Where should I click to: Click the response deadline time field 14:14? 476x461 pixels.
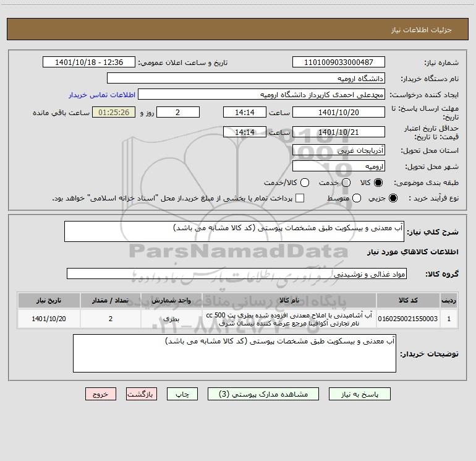tap(245, 112)
